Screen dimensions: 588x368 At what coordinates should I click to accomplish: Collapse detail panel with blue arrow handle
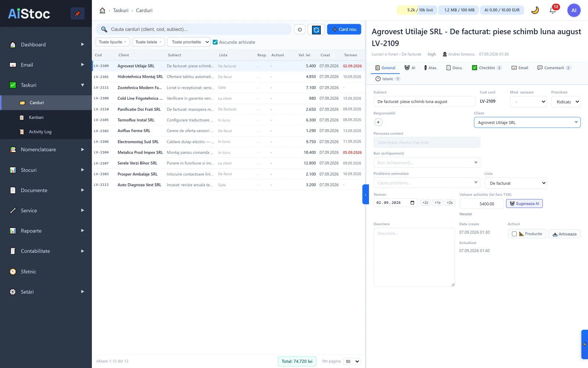[365, 194]
